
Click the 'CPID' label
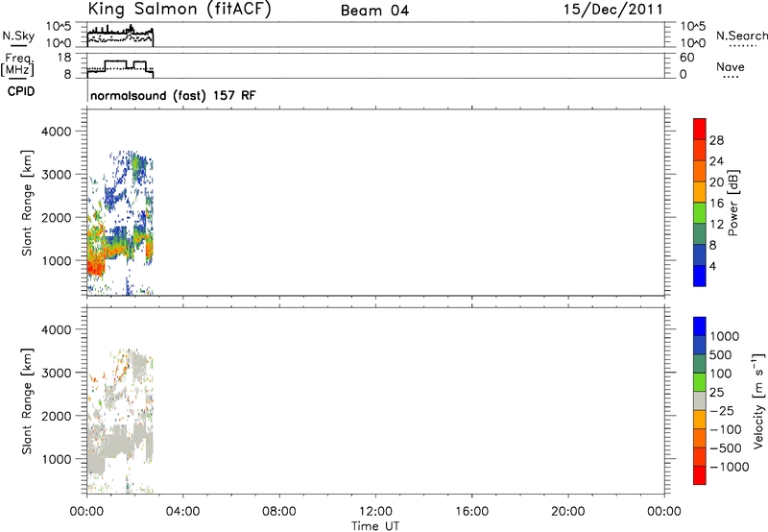[x=21, y=91]
